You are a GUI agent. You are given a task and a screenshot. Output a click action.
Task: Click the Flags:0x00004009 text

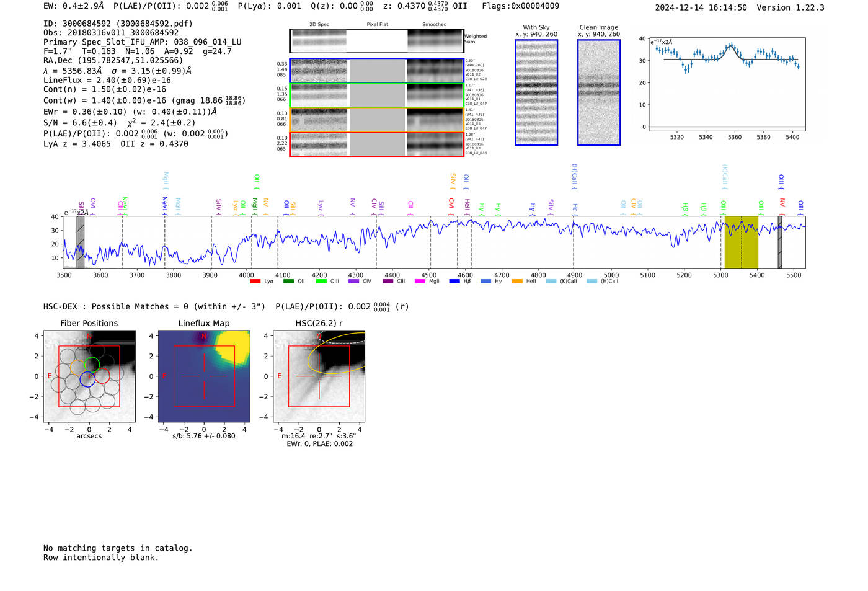tap(521, 6)
